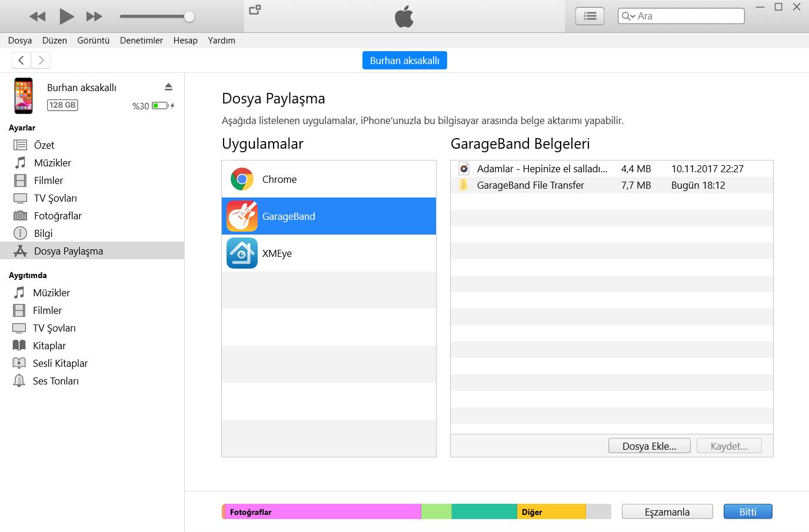Select the GarageBand app icon
This screenshot has width=809, height=532.
[x=242, y=216]
